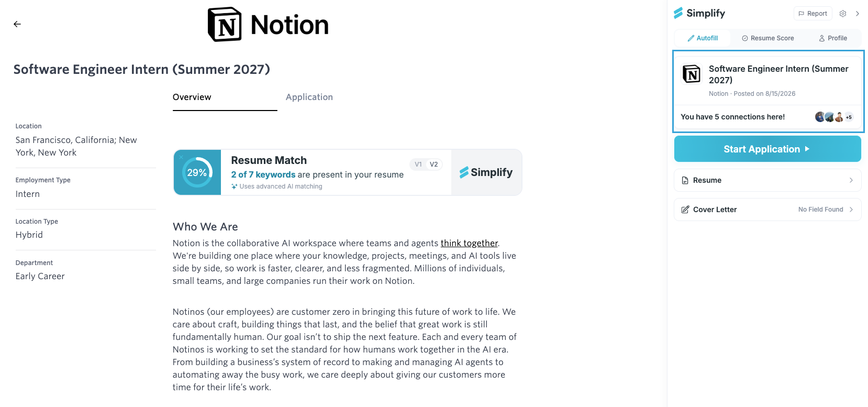Click the Notion logo in job card
868x407 pixels.
click(692, 74)
